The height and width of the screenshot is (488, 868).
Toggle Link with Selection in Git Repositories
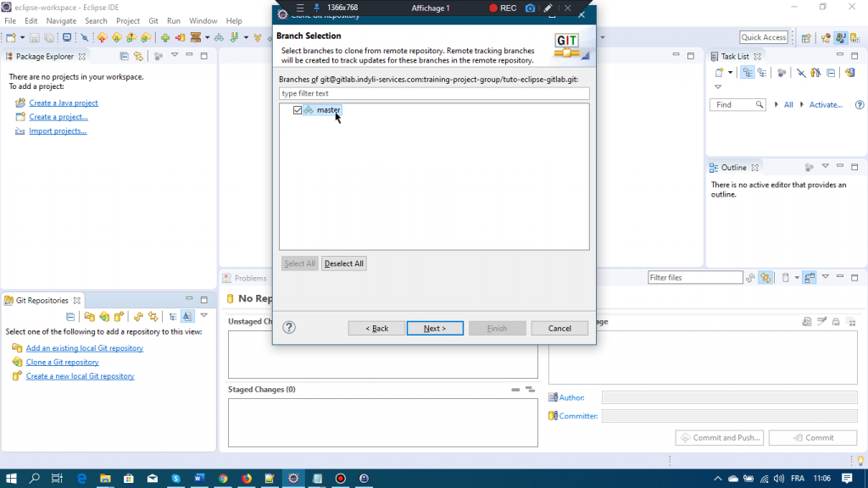153,317
